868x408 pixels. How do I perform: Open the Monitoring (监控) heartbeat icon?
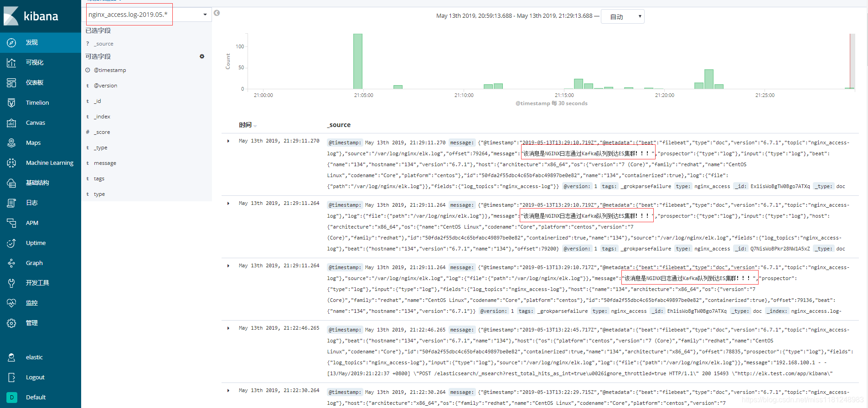(x=11, y=303)
